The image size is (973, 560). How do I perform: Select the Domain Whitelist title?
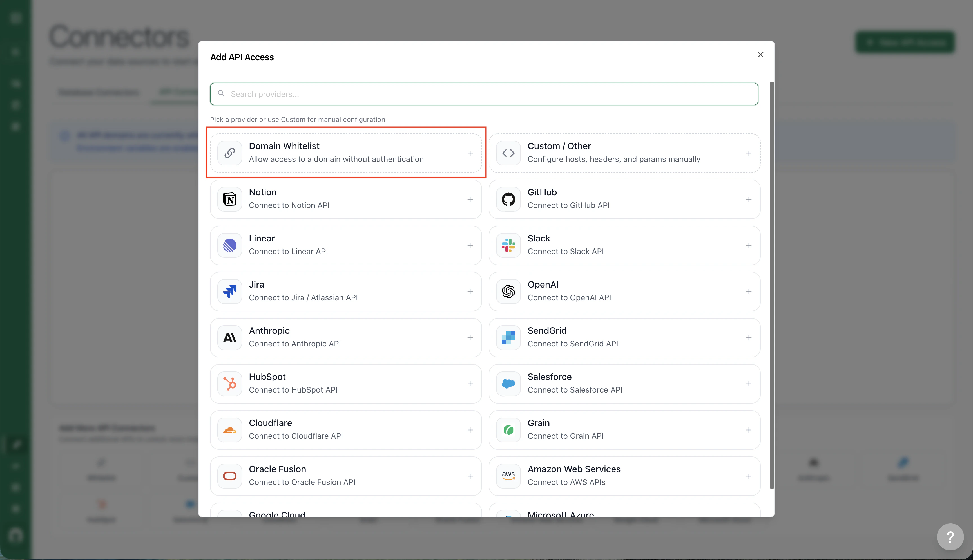[284, 146]
